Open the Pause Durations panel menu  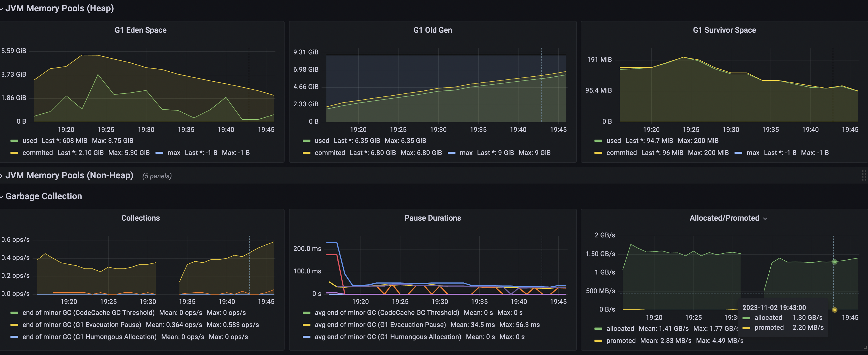432,218
